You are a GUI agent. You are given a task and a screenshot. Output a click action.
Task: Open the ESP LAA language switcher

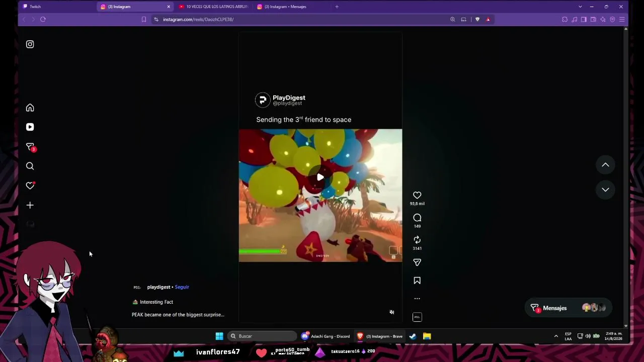tap(568, 336)
